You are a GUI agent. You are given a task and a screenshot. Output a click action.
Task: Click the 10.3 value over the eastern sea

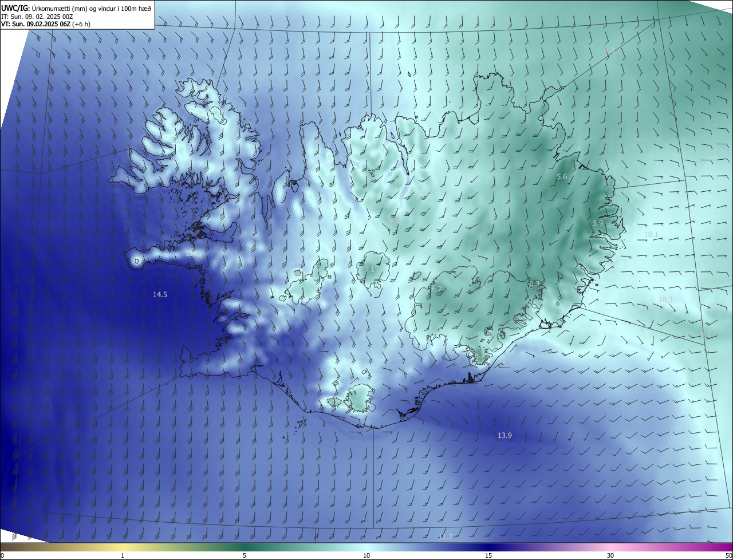pos(665,300)
